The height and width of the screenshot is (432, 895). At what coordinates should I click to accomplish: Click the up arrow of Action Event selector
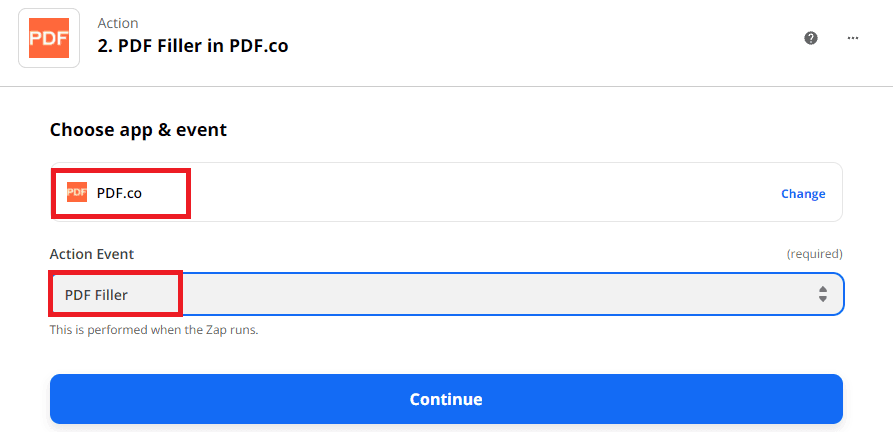pos(822,289)
